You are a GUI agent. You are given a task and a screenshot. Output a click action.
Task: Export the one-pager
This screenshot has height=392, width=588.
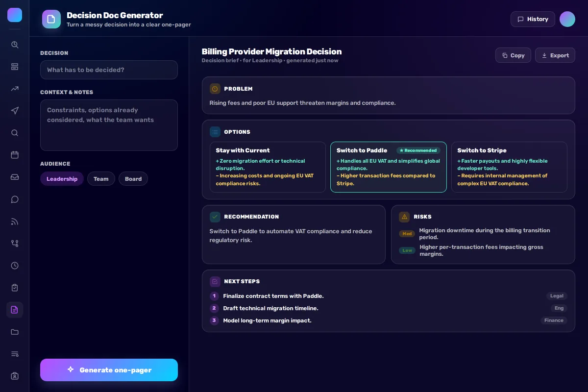pyautogui.click(x=555, y=55)
